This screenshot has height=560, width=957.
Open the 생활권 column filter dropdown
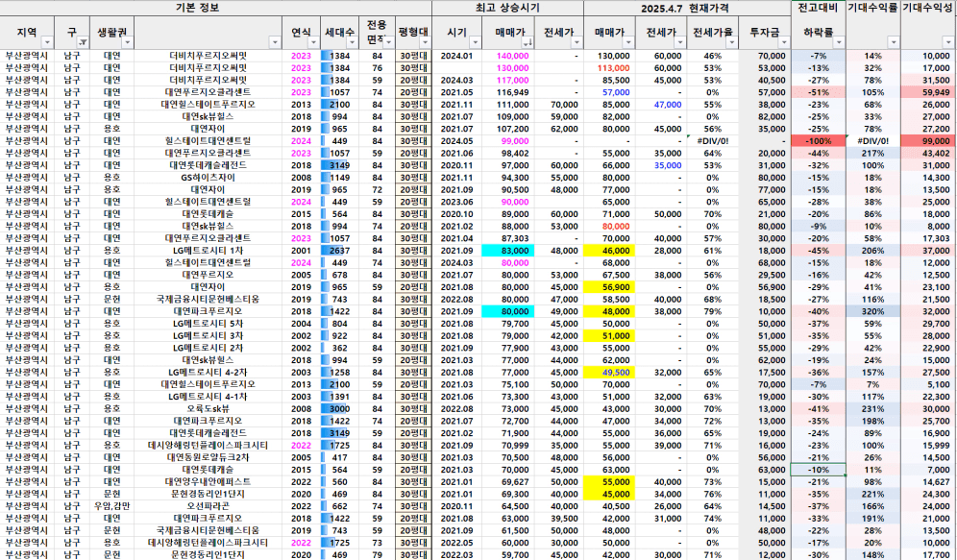(x=127, y=42)
